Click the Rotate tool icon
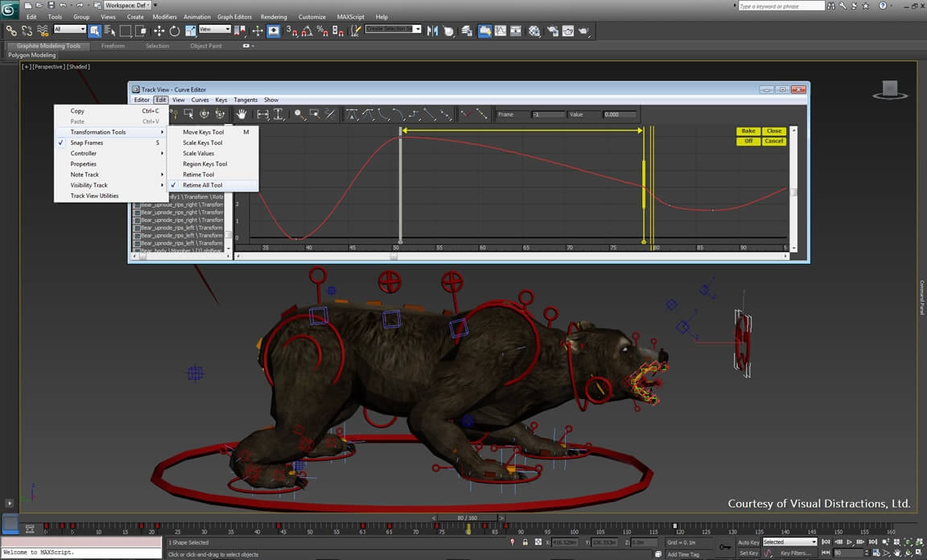927x560 pixels. coord(174,31)
